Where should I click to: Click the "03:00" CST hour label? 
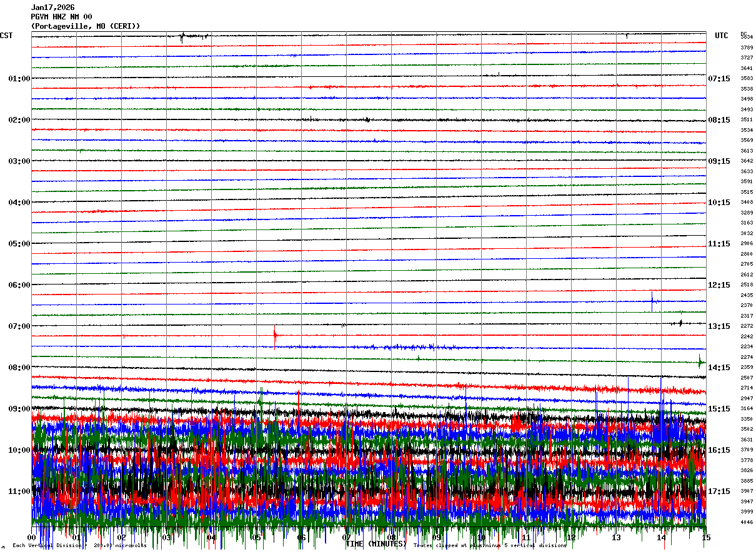(x=19, y=161)
